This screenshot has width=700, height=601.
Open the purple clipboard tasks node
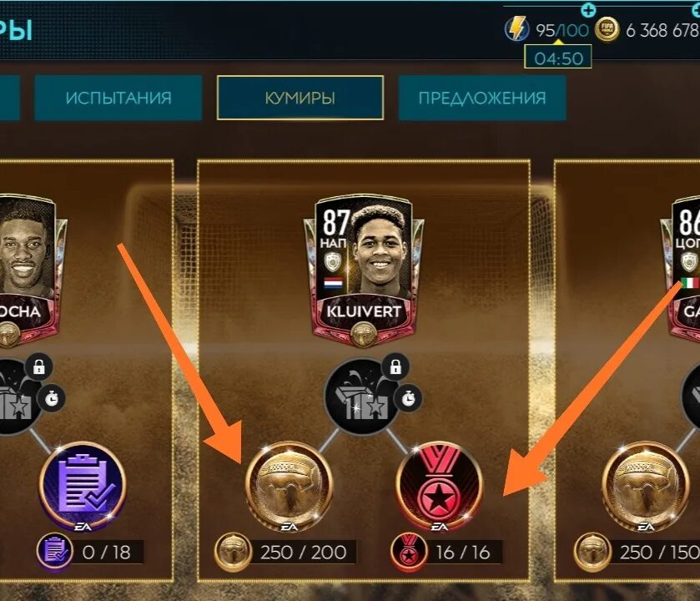coord(83,487)
